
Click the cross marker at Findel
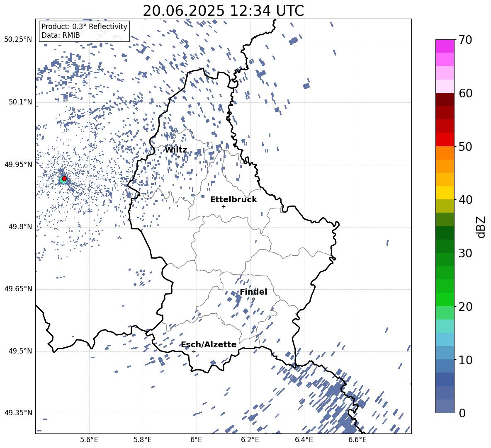[253, 299]
